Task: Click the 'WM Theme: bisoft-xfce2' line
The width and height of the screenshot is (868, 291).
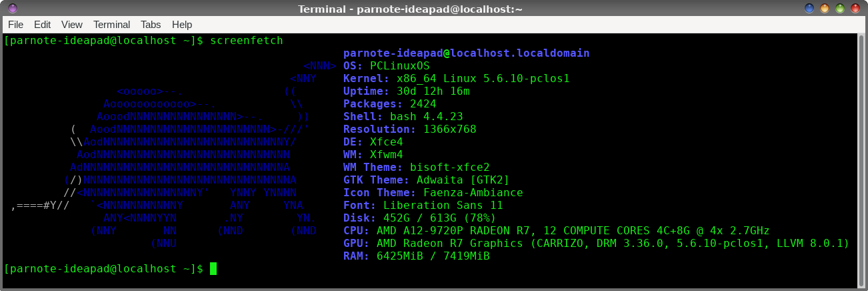Action: click(x=417, y=168)
